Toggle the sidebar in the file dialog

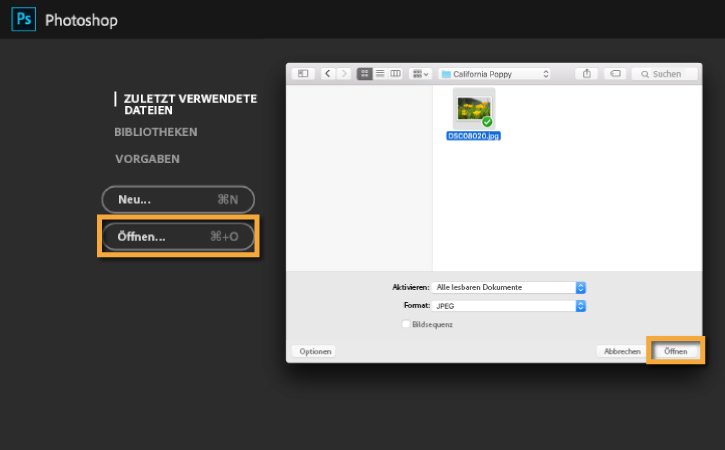[303, 74]
